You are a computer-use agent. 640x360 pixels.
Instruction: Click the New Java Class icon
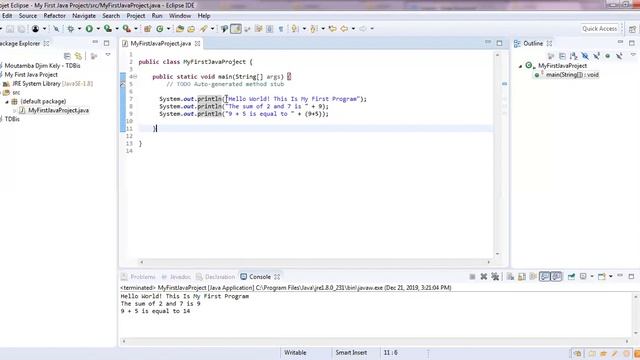point(160,29)
